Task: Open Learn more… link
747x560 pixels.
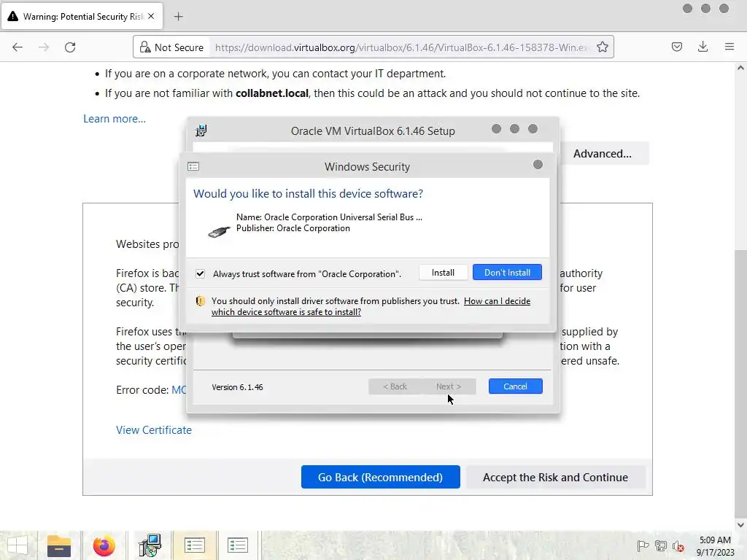Action: coord(115,119)
